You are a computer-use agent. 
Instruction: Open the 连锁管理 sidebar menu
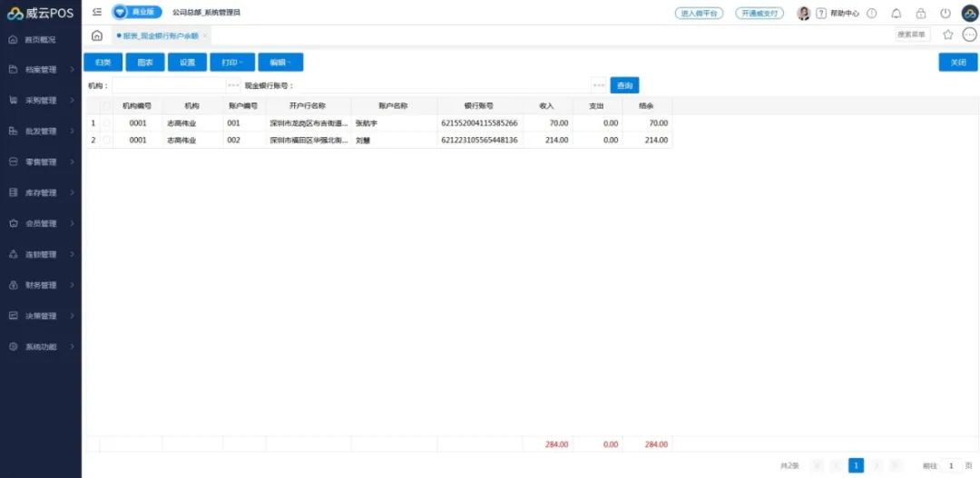41,254
